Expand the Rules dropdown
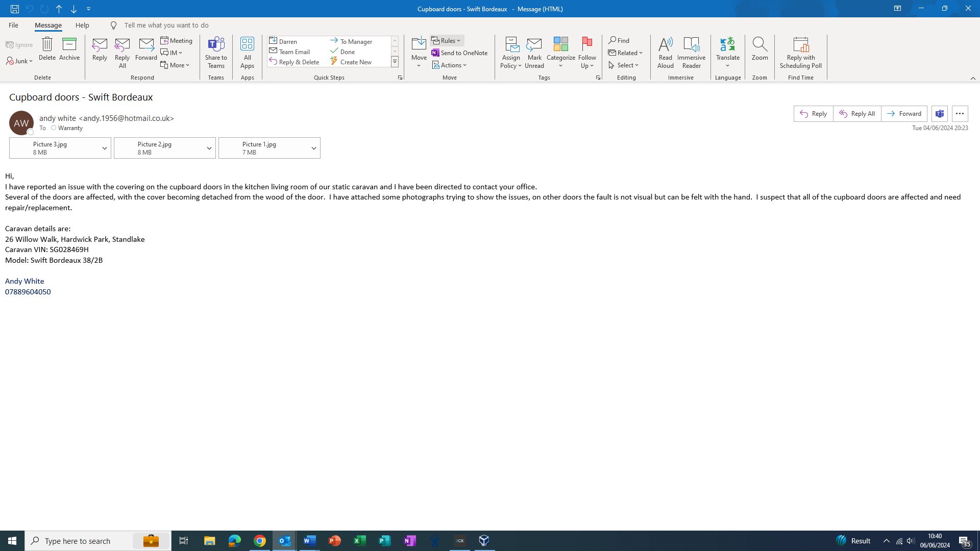The width and height of the screenshot is (980, 551). click(x=447, y=41)
